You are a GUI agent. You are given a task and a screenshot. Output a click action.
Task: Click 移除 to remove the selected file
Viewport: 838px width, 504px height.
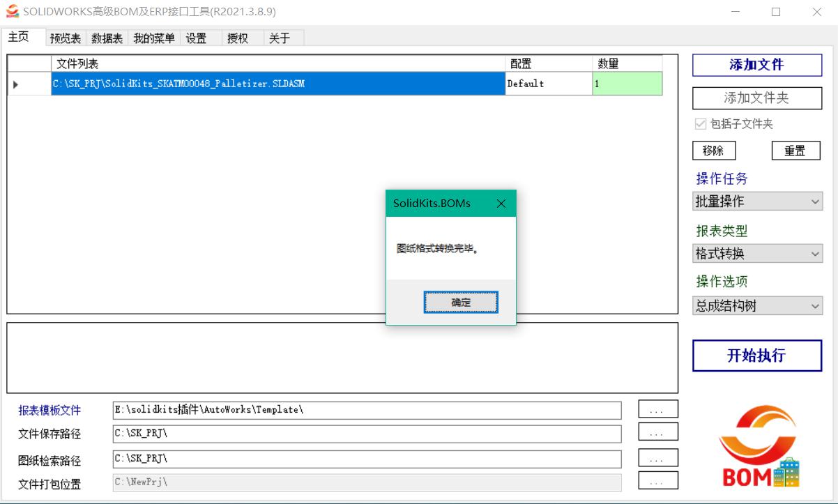(715, 150)
